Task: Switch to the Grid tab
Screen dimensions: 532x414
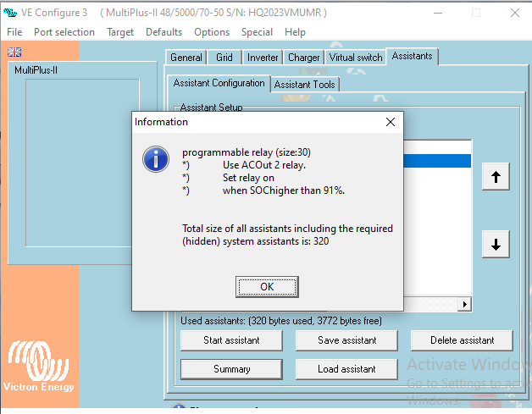Action: point(224,58)
